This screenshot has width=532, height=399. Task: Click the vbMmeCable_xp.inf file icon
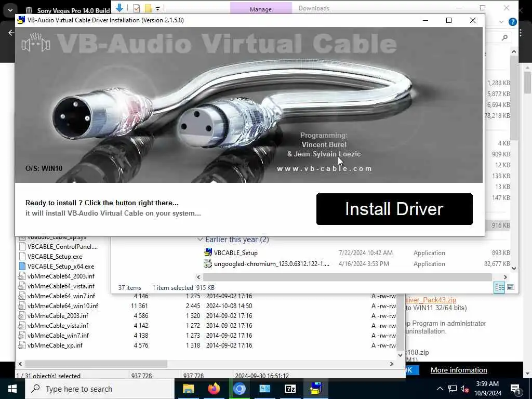22,345
